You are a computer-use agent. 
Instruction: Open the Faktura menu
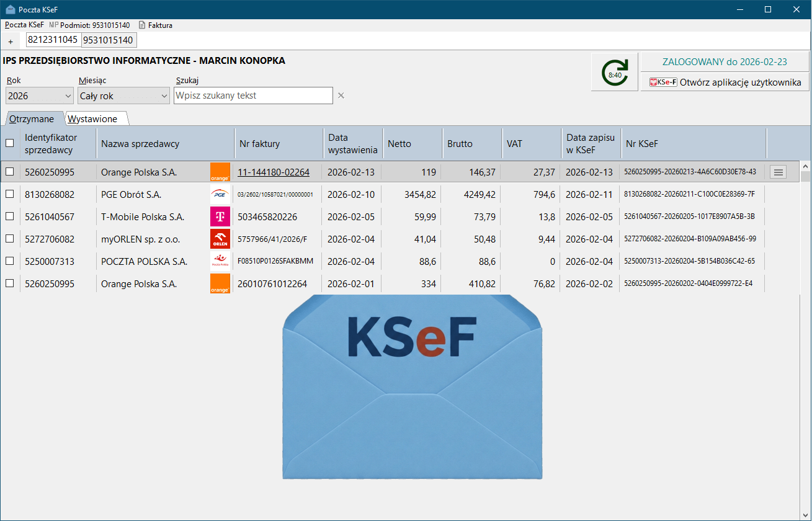click(x=156, y=25)
